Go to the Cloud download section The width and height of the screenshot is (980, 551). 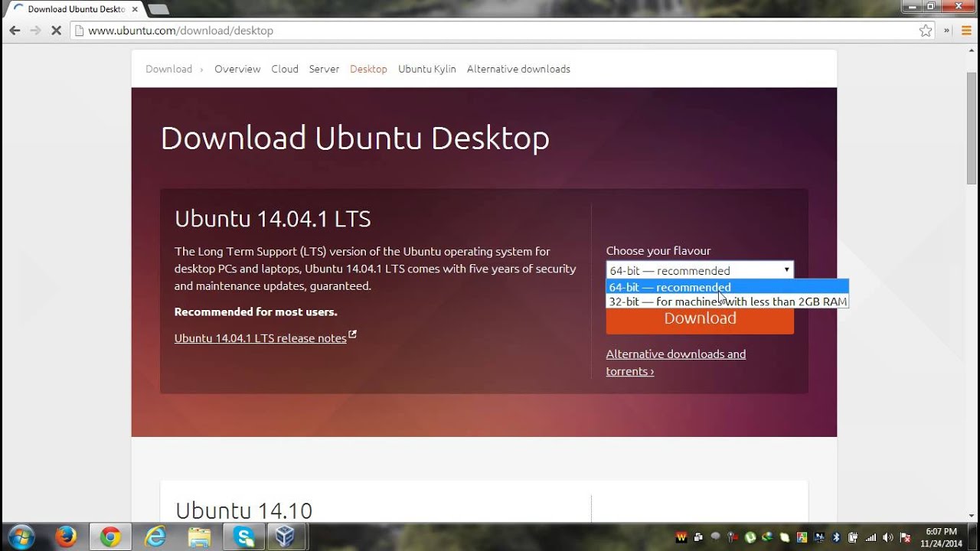coord(285,69)
